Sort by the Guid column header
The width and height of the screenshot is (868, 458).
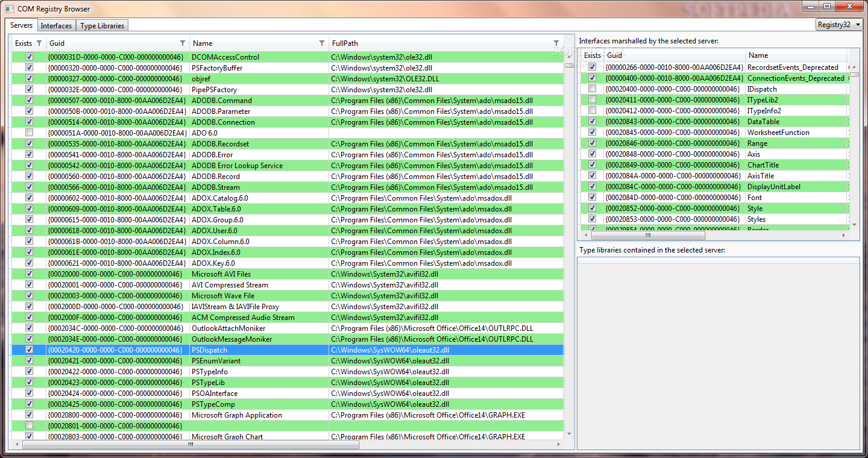tap(118, 43)
